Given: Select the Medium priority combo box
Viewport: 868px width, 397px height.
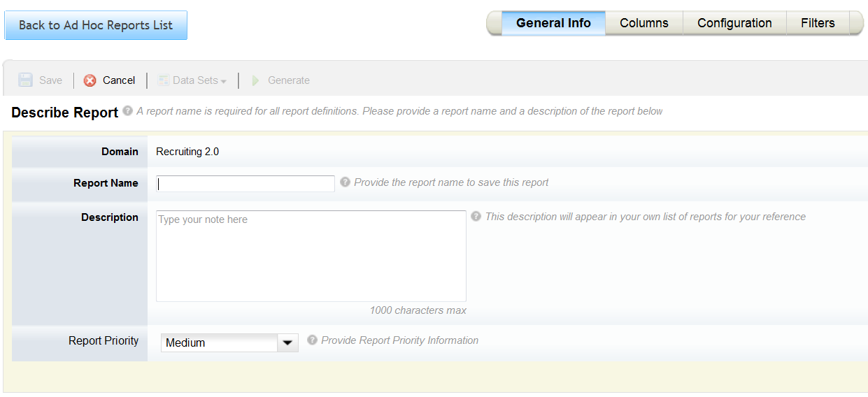Looking at the screenshot, I should tap(229, 342).
